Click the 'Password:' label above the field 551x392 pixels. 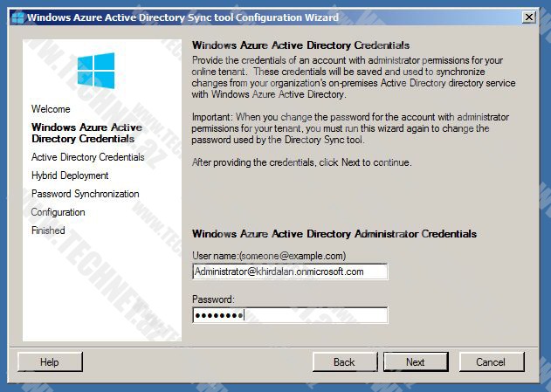click(215, 299)
